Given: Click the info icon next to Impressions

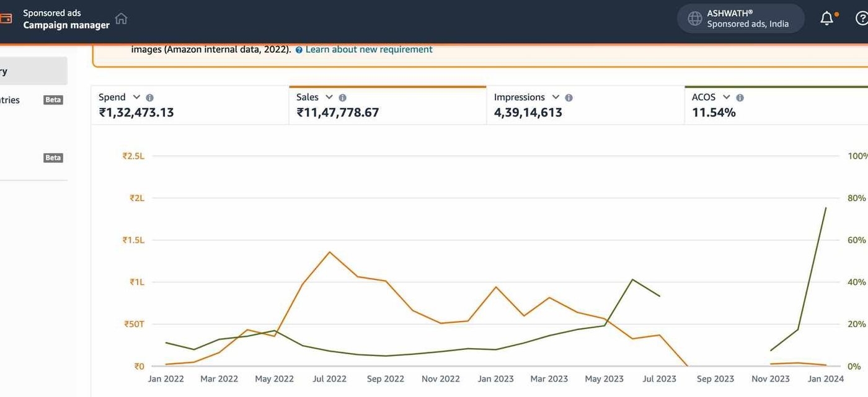Looking at the screenshot, I should (x=569, y=97).
